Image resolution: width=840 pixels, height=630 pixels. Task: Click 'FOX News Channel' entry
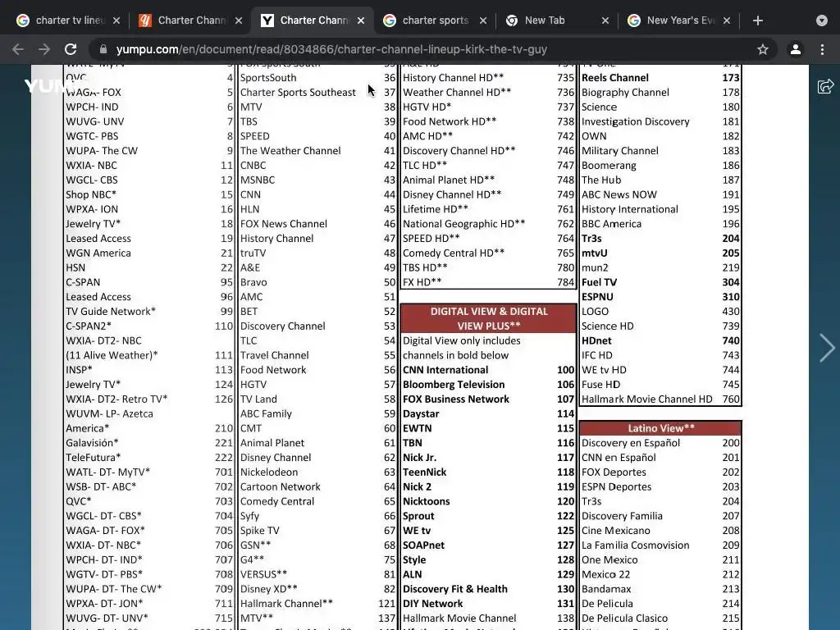(x=283, y=224)
